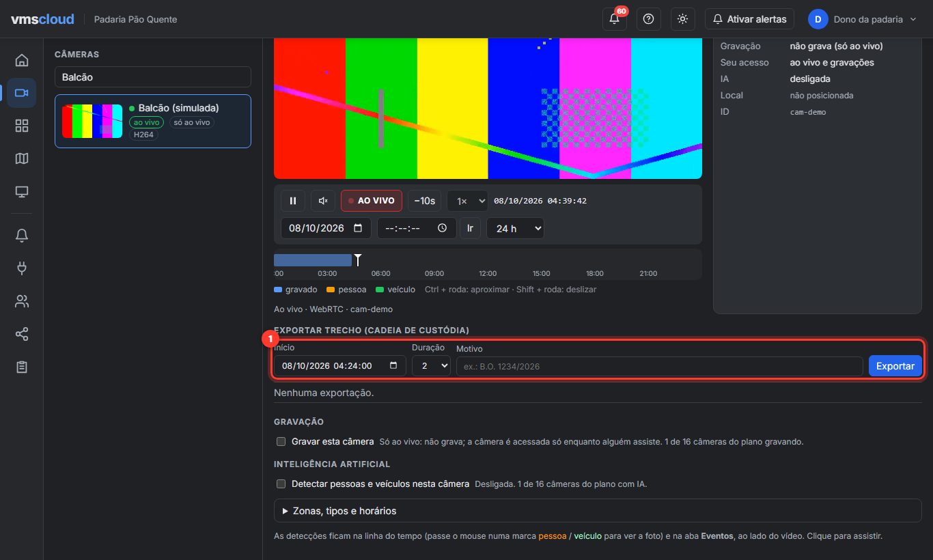Open the Duração dropdown
933x560 pixels.
(431, 366)
